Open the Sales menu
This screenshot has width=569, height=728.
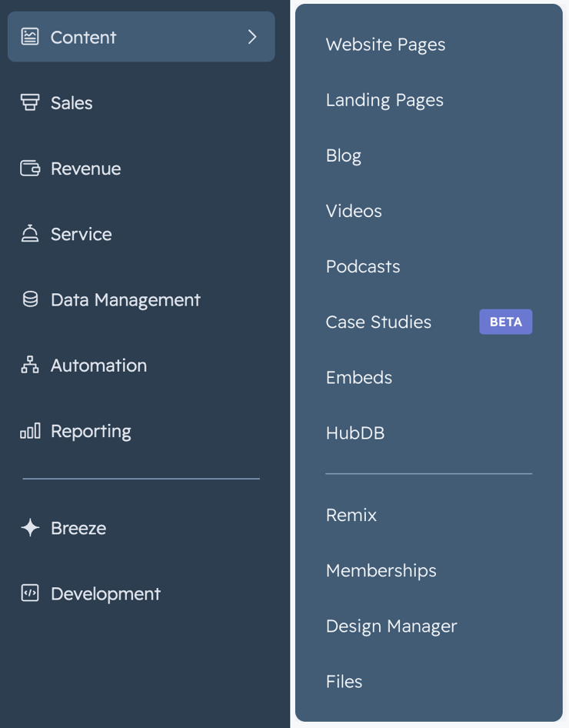pyautogui.click(x=72, y=103)
